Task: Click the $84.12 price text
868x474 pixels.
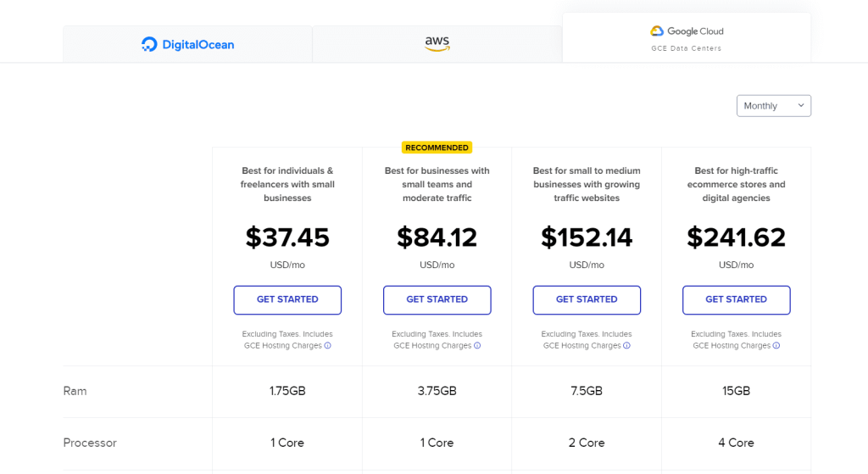Action: point(437,237)
